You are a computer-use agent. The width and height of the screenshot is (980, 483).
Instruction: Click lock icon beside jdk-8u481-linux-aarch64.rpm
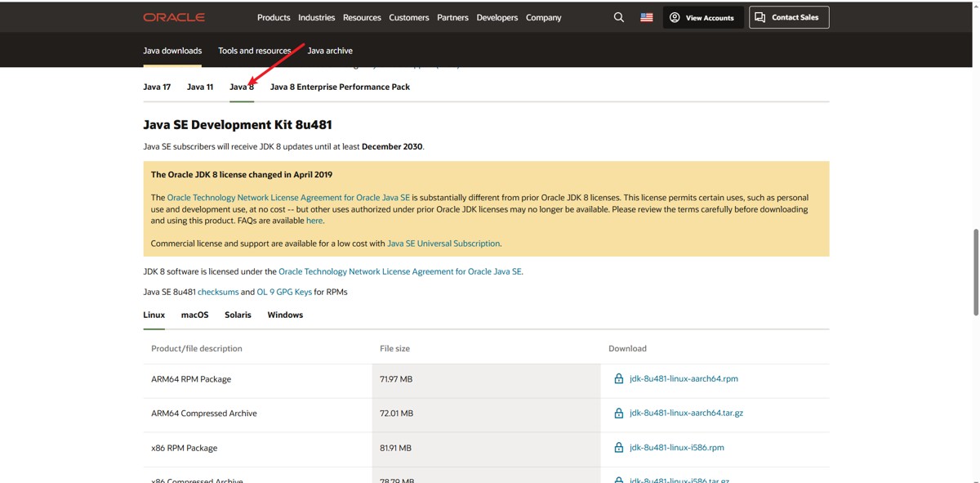coord(618,379)
